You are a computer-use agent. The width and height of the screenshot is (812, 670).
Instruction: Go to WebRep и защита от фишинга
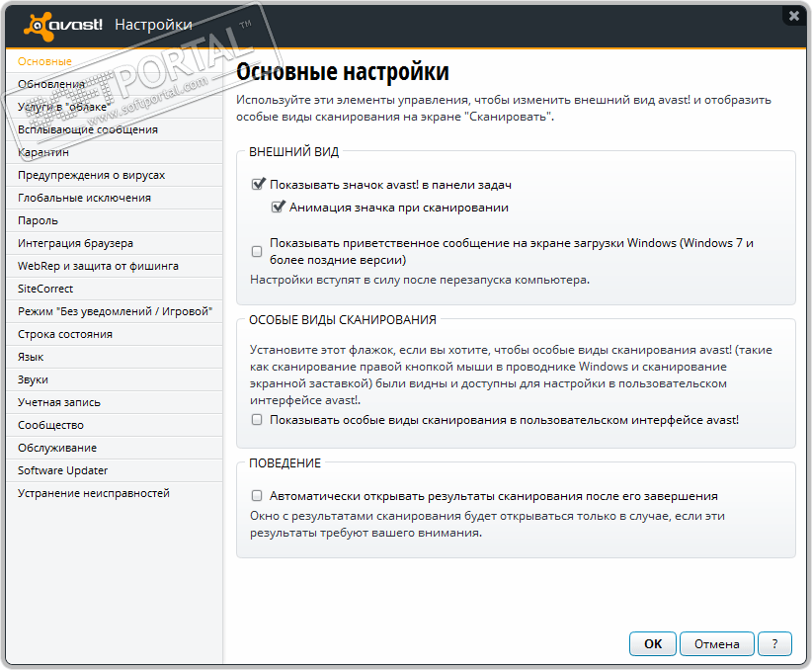[115, 267]
